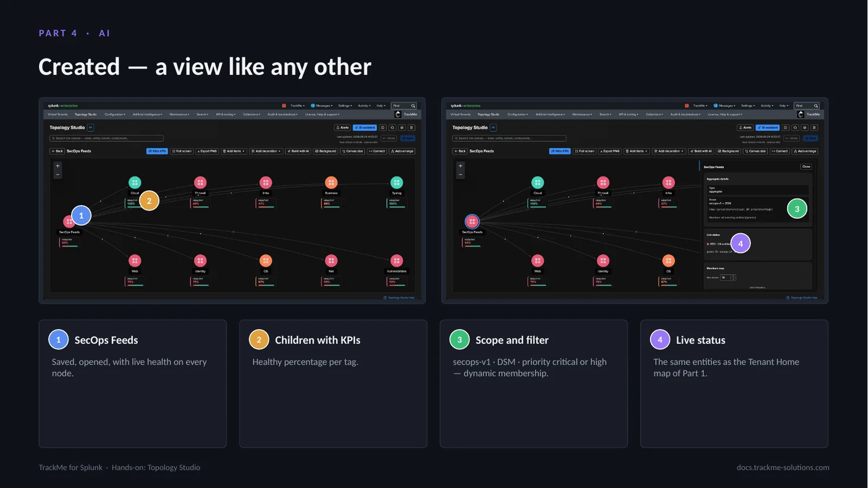Increase the Max shown stepper value
This screenshot has height=488, width=868.
(733, 276)
